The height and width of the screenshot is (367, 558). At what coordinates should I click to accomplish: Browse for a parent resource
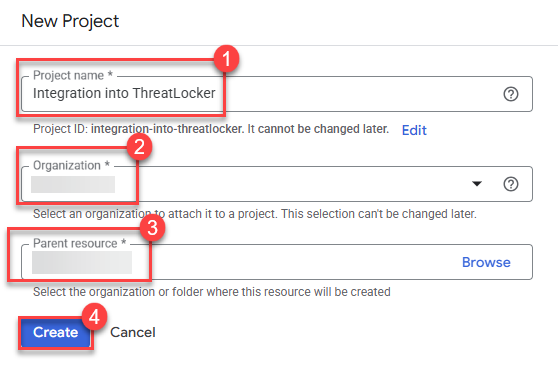tap(486, 262)
